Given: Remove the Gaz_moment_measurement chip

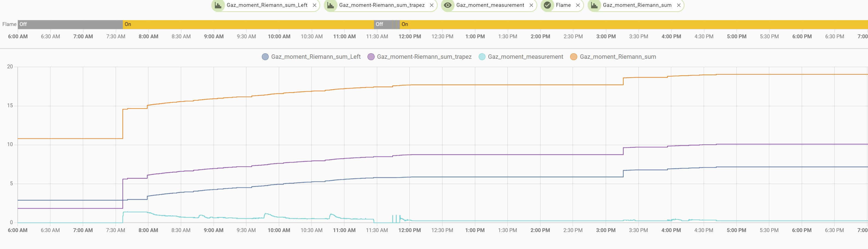Looking at the screenshot, I should [531, 5].
